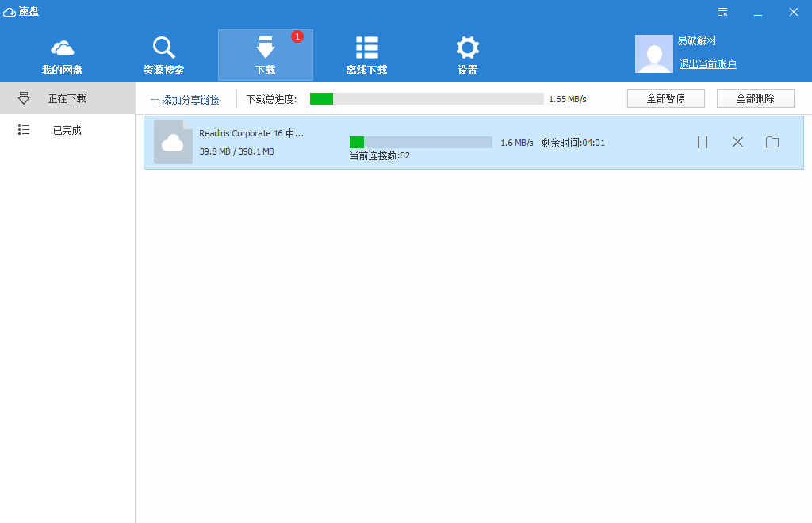Open download folder for Readiris file
The height and width of the screenshot is (523, 812).
[772, 142]
